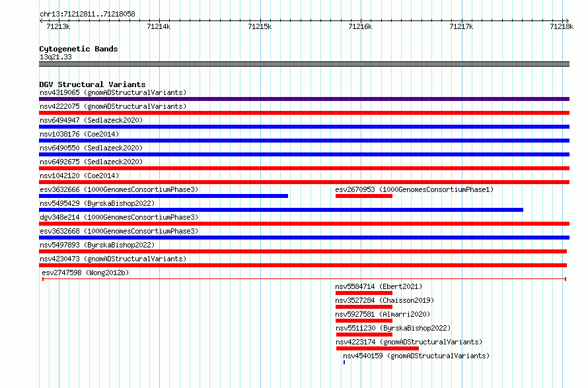
Task: Click the 71216k ruler position
Action: pos(360,26)
